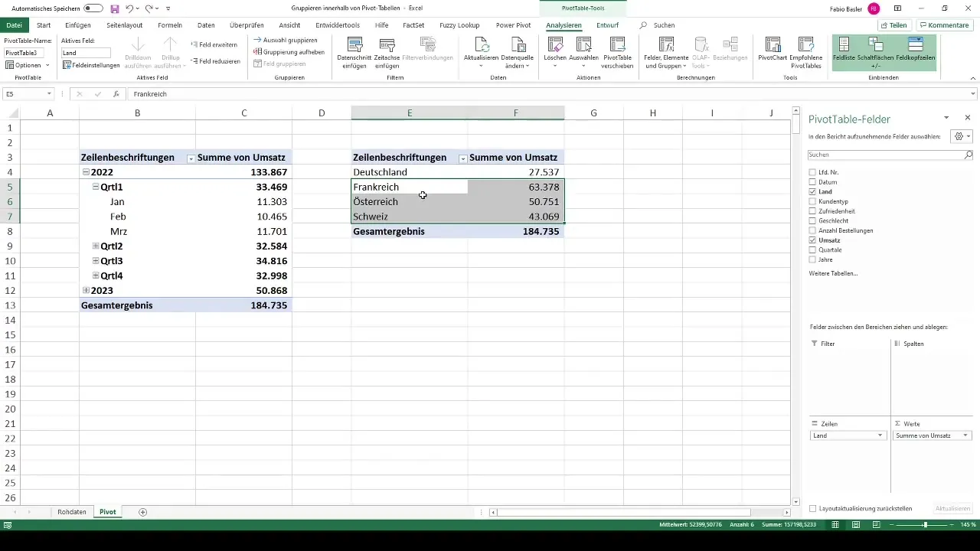Toggle Automatisches Speichern switch
980x551 pixels.
point(93,8)
